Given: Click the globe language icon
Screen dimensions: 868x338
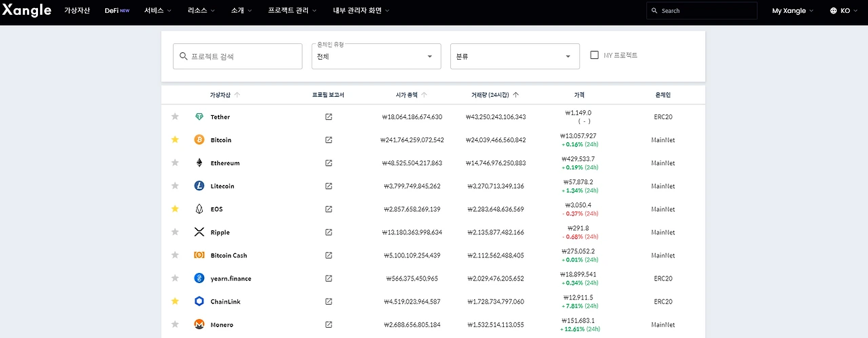Looking at the screenshot, I should [833, 11].
